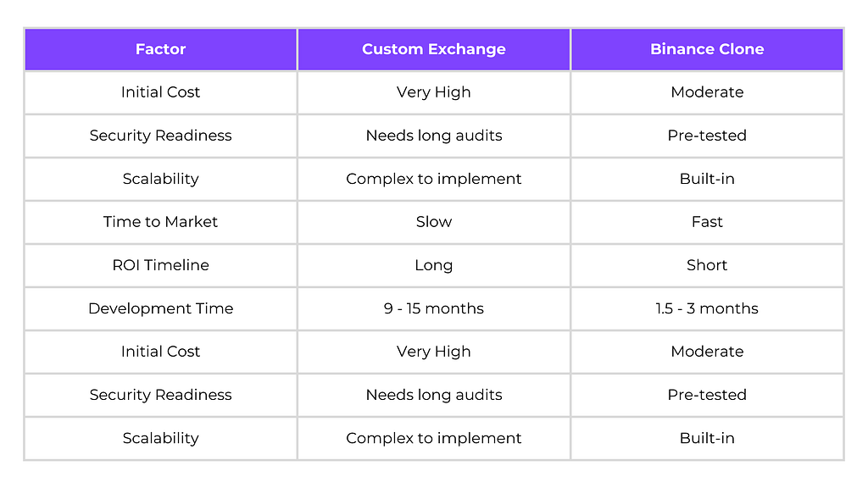Select the first 'Needs long audits' cell
This screenshot has height=488, width=868.
[x=434, y=136]
